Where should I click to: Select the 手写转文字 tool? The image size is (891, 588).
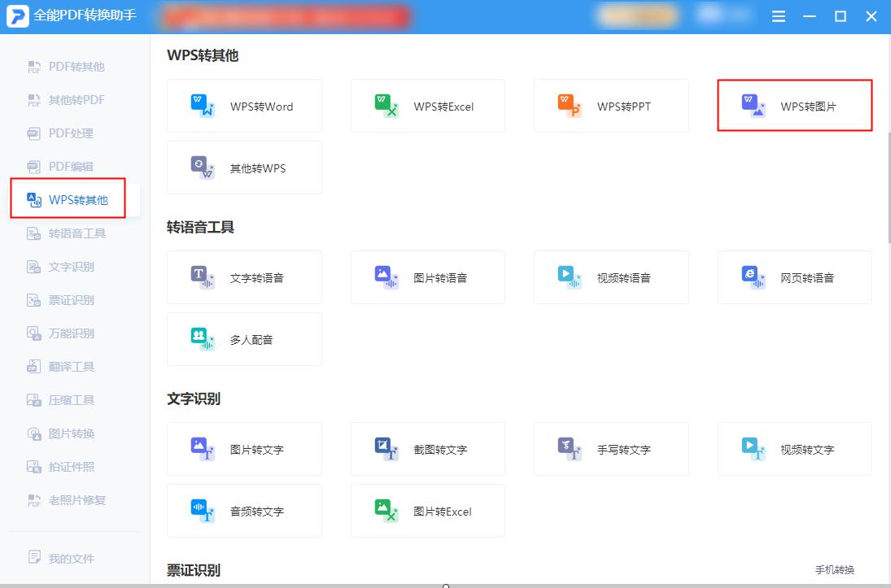point(611,448)
